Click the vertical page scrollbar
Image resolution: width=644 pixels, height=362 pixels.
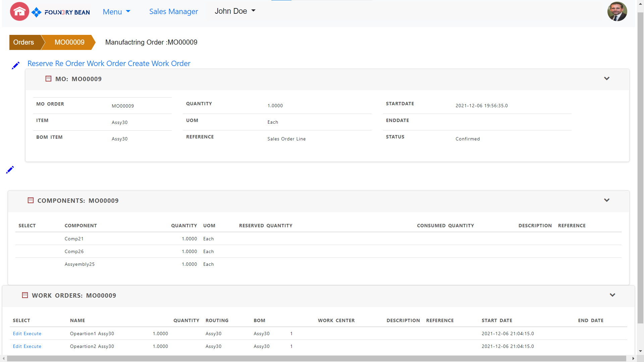(640, 168)
